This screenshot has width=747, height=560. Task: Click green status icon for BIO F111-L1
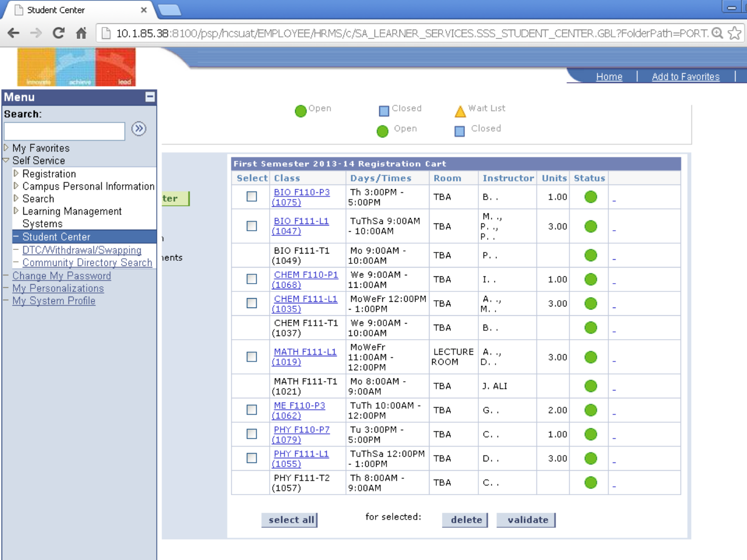590,226
